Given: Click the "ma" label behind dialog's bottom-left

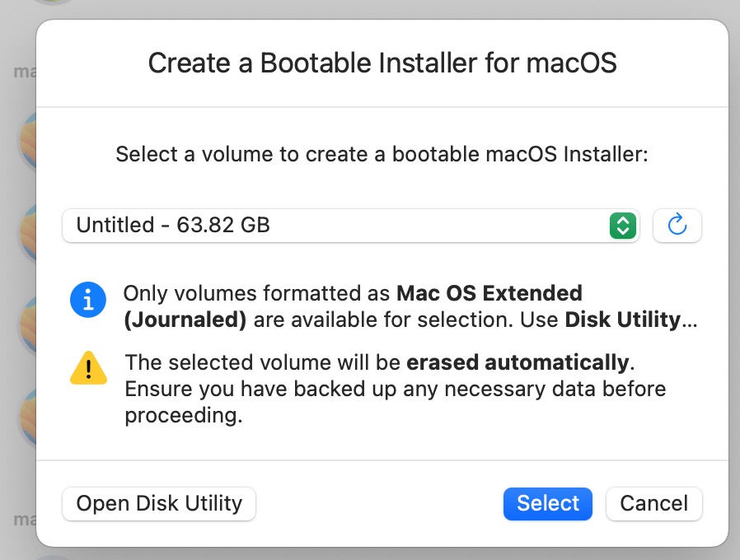Looking at the screenshot, I should pos(24,520).
